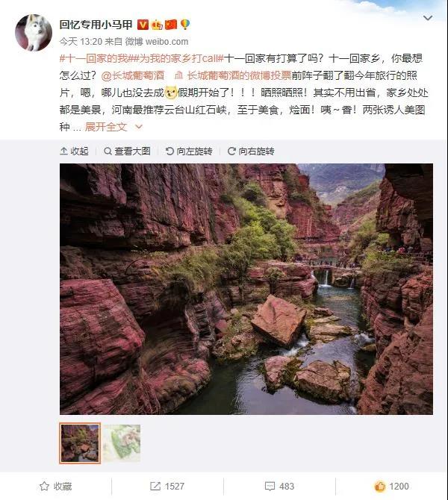The image size is (448, 500).
Task: Select the red canyon thumbnail
Action: [80, 443]
